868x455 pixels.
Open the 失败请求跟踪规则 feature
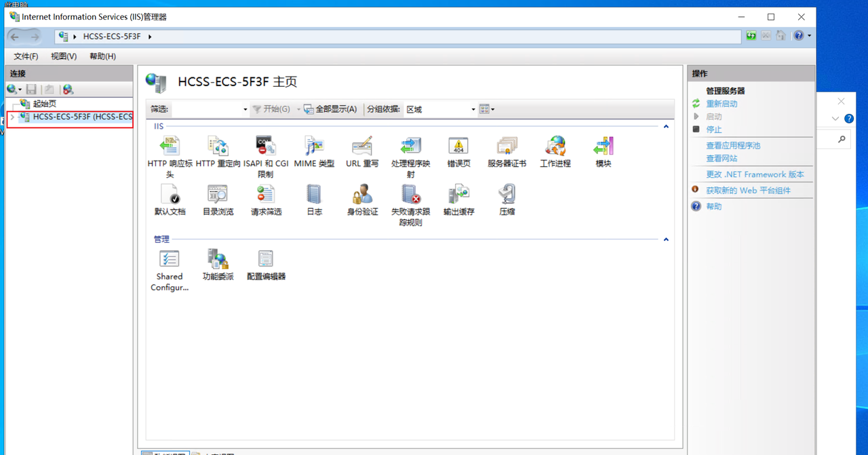(411, 205)
